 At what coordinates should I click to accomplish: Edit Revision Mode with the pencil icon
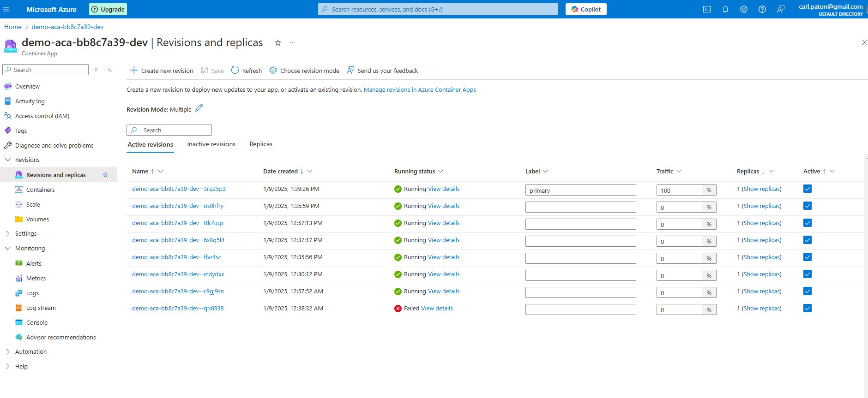pyautogui.click(x=199, y=108)
